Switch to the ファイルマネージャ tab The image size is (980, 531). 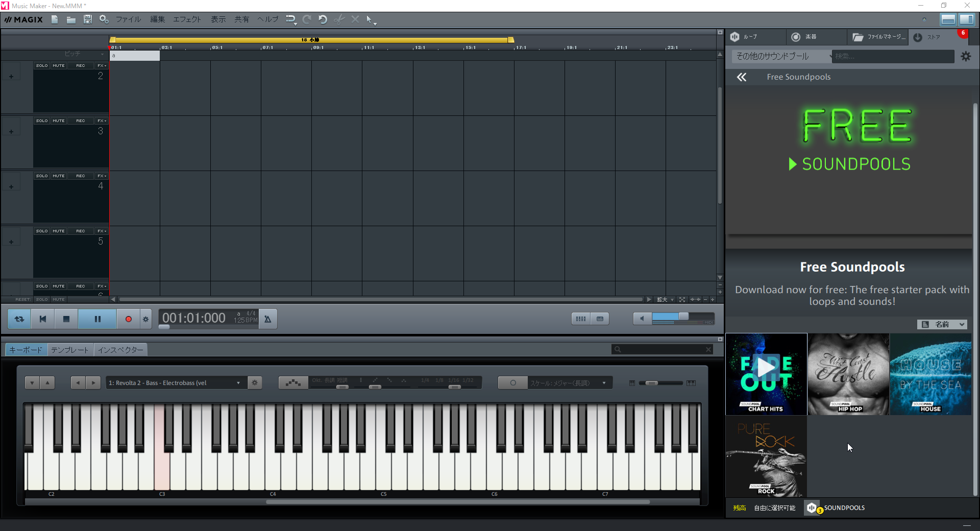[x=878, y=37]
